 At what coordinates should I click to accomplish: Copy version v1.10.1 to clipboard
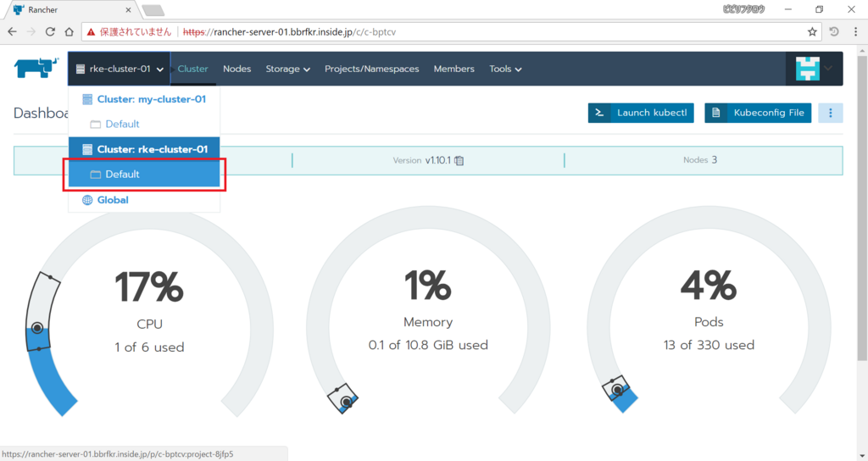(459, 160)
